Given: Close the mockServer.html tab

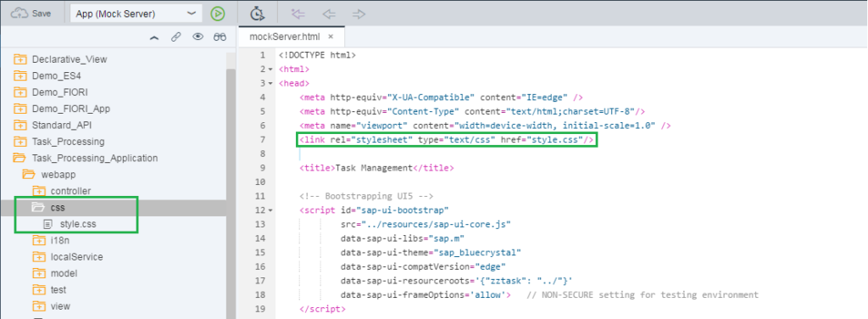Looking at the screenshot, I should pyautogui.click(x=331, y=36).
